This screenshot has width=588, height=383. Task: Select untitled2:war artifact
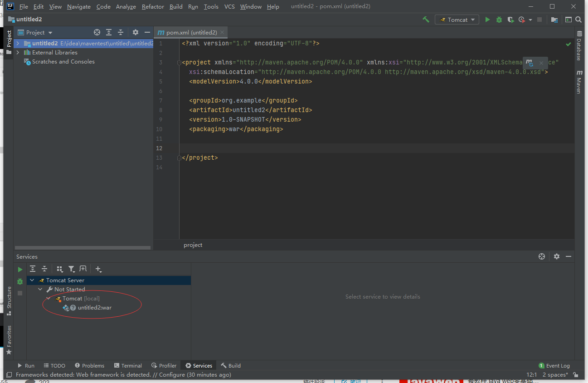pyautogui.click(x=94, y=307)
